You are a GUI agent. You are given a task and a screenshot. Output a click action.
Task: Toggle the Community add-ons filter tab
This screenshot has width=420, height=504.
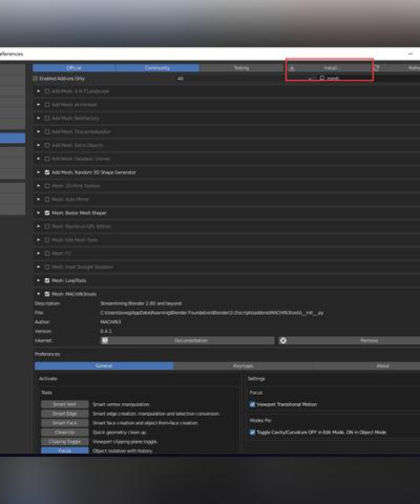[157, 68]
